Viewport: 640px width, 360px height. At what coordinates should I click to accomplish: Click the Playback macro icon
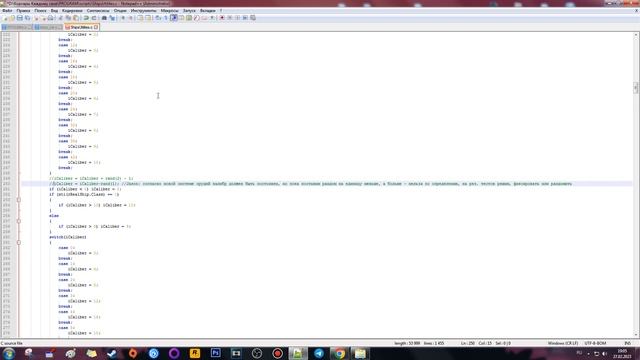(x=238, y=18)
